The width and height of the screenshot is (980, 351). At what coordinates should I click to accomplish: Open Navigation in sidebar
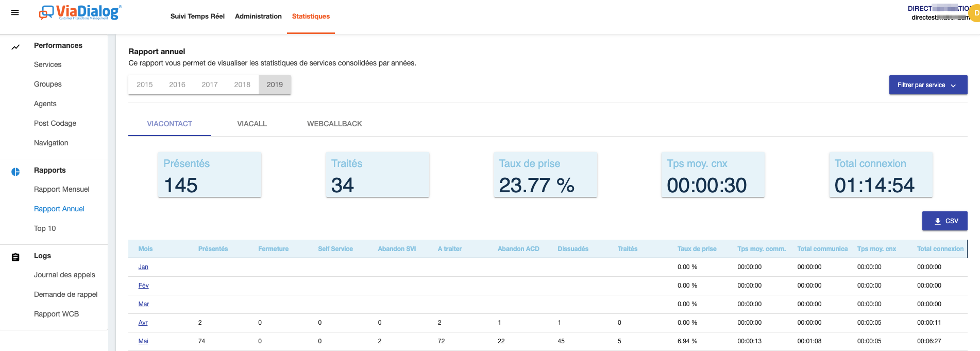tap(51, 143)
